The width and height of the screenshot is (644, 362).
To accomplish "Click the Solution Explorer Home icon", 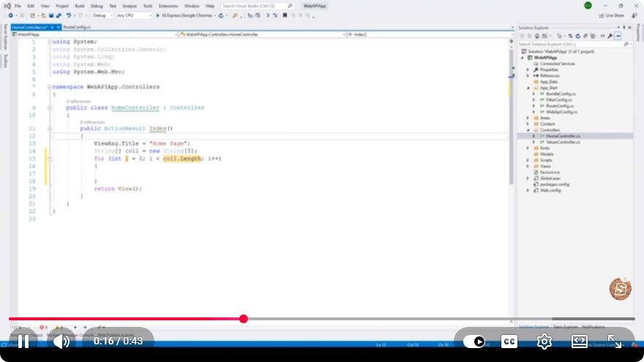I will tap(536, 36).
